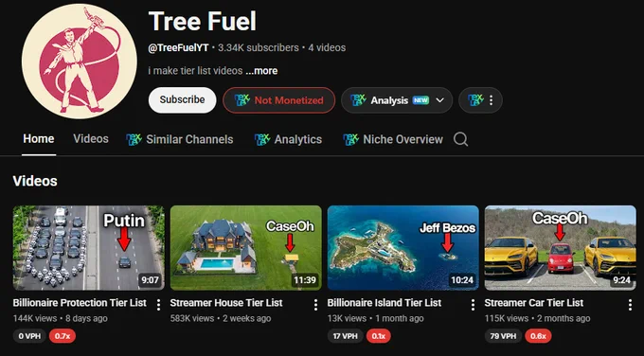
Task: Click the search magnifier icon in channel tabs
Action: [460, 139]
